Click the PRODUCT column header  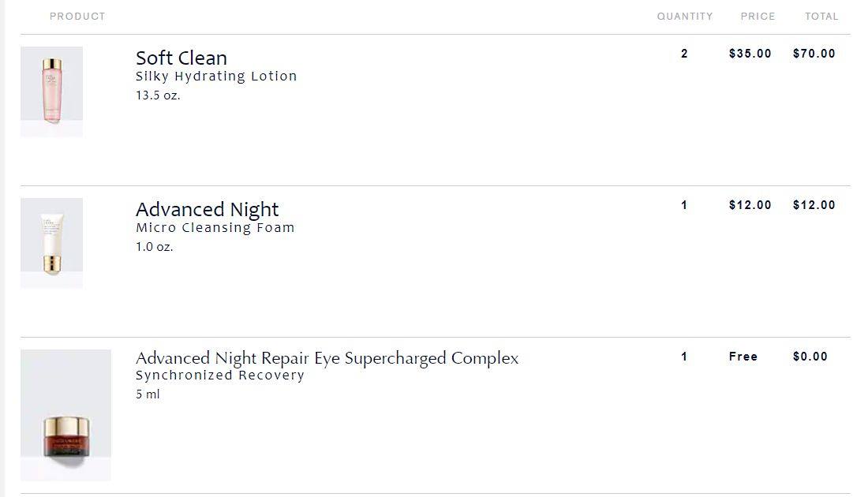[77, 17]
